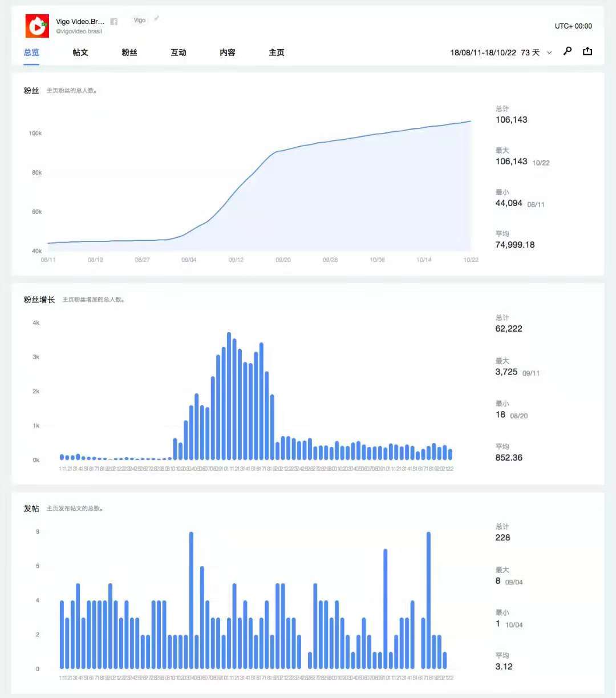The width and height of the screenshot is (616, 698).
Task: Go to the 互动 tab
Action: 179,53
